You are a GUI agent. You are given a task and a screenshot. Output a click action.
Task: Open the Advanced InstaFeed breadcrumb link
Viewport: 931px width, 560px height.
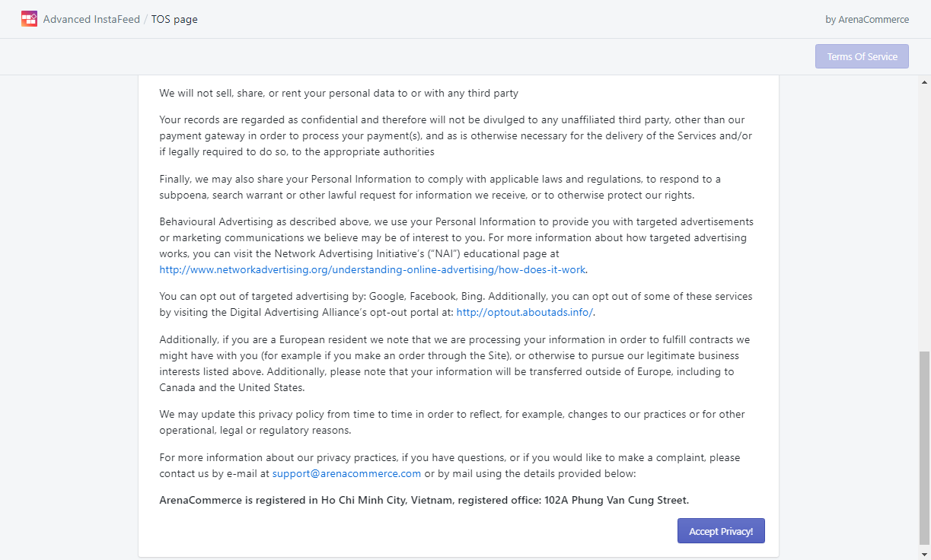(91, 19)
